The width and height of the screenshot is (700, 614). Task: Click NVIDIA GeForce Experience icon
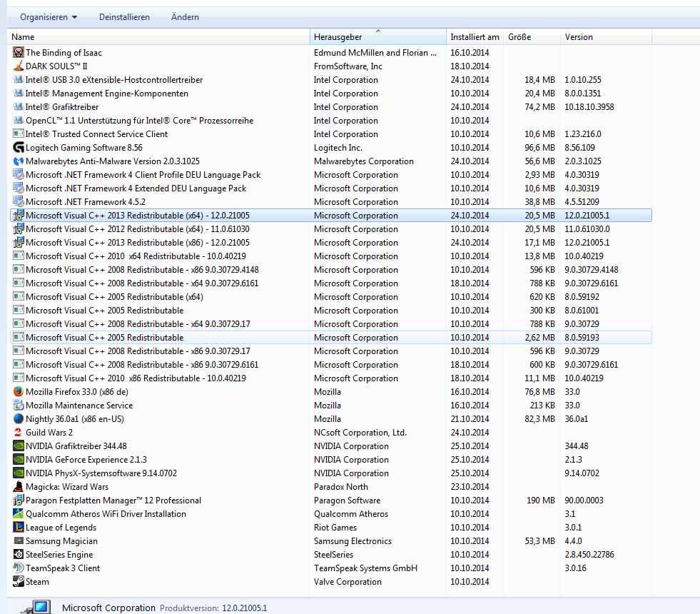tap(19, 460)
